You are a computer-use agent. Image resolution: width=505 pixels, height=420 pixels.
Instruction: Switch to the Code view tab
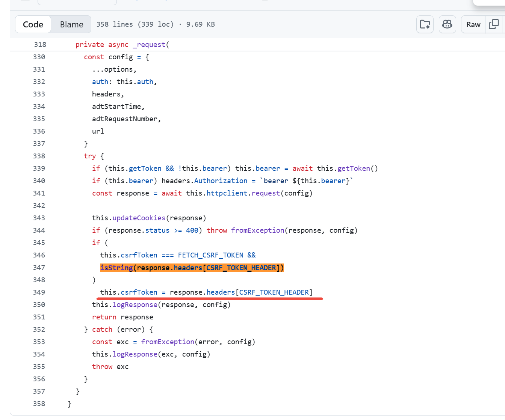pyautogui.click(x=33, y=24)
